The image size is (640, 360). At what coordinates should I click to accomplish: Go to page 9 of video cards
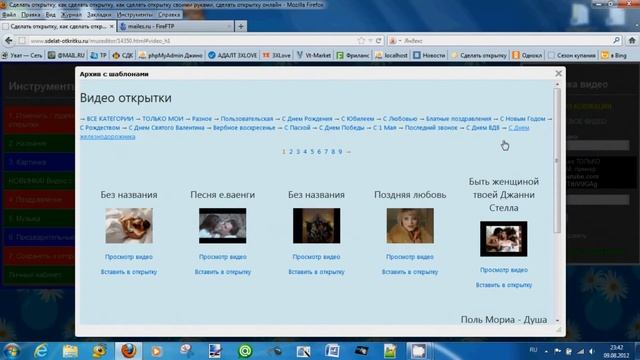click(340, 152)
